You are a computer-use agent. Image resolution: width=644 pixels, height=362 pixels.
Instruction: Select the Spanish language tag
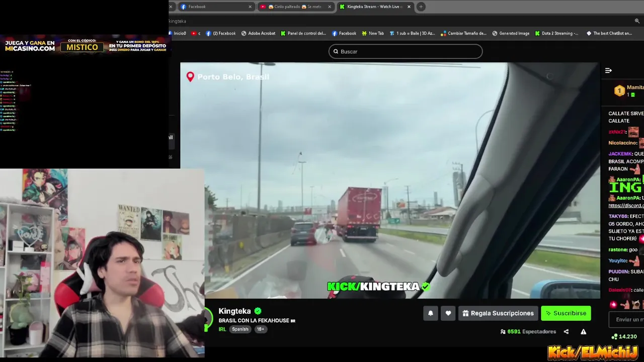(x=240, y=329)
